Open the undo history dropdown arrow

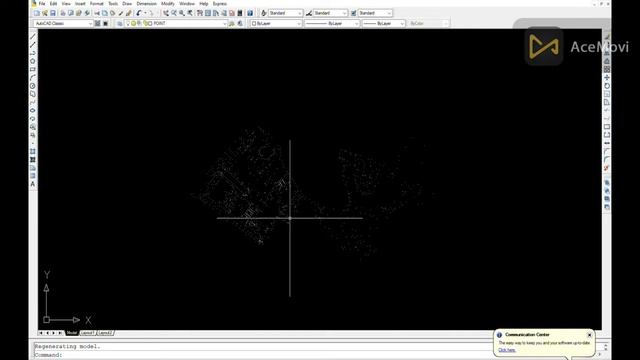coord(145,13)
